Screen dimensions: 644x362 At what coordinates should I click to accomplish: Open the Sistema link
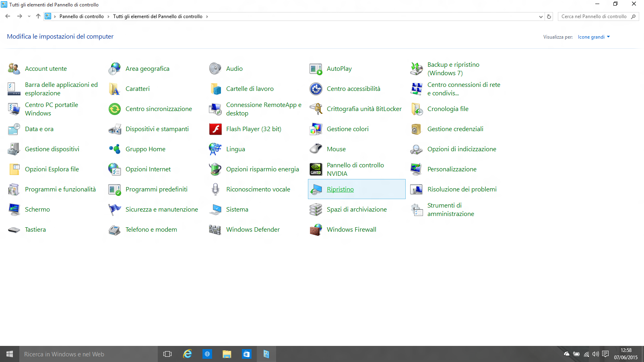237,210
